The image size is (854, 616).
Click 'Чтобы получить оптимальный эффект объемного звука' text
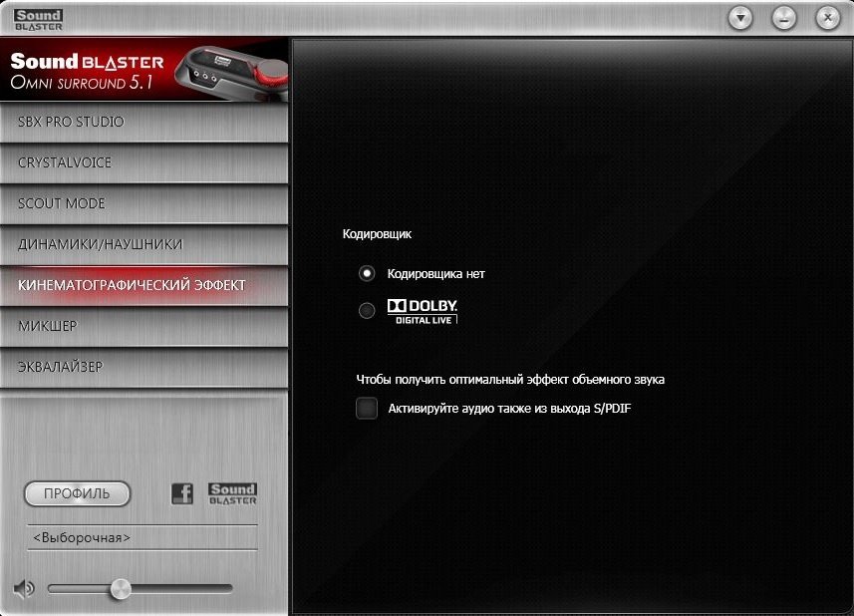510,379
